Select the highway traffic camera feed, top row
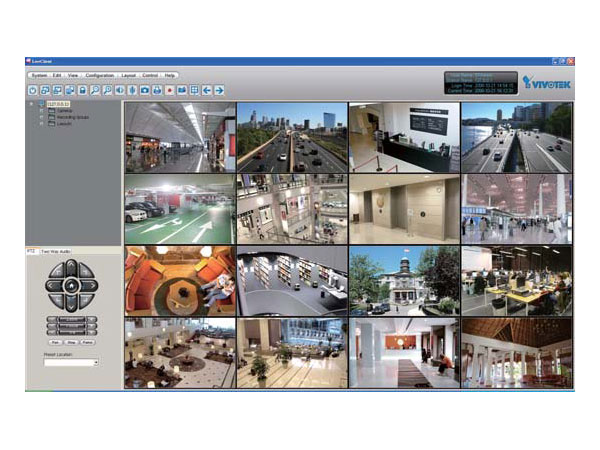The height and width of the screenshot is (450, 600). click(292, 137)
